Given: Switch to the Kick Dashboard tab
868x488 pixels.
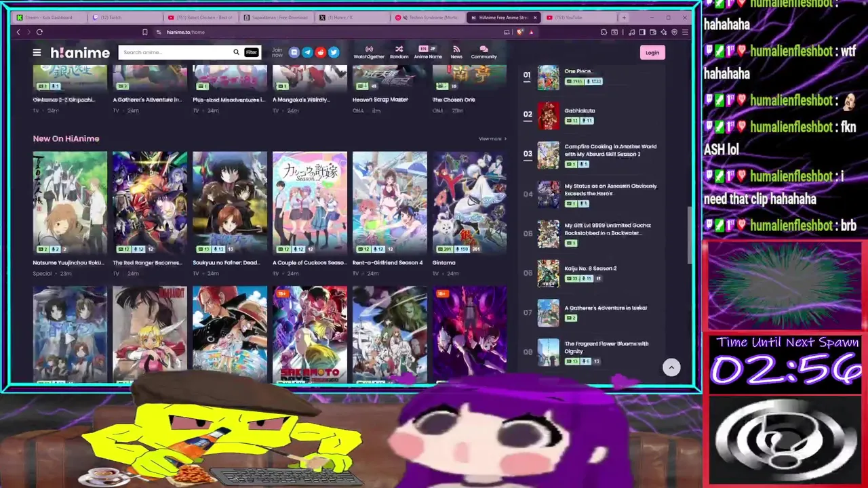Looking at the screenshot, I should tap(50, 17).
